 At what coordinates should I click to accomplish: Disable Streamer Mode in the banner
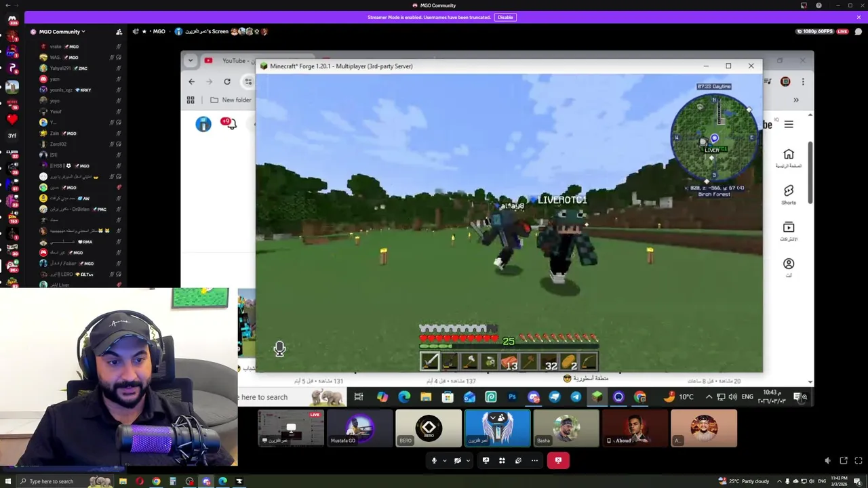505,17
